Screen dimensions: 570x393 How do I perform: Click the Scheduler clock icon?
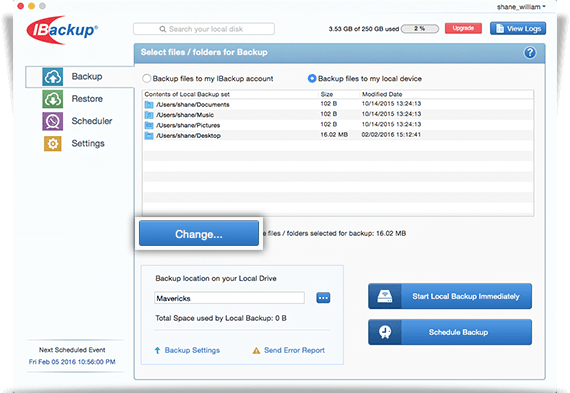coord(53,121)
